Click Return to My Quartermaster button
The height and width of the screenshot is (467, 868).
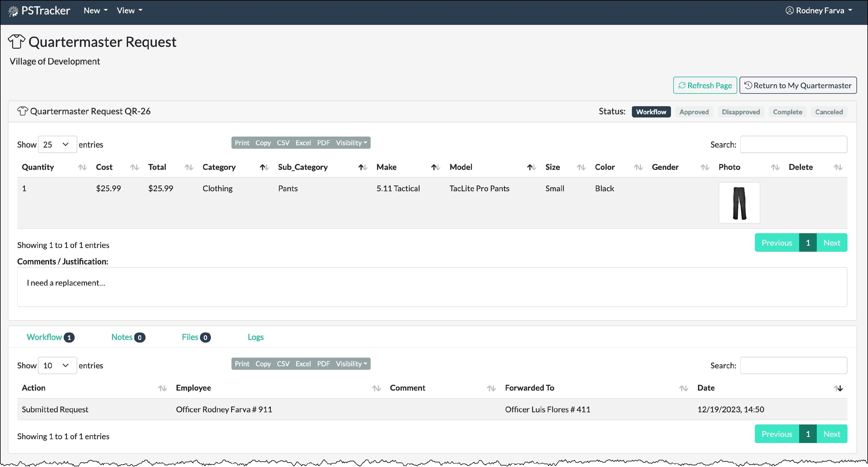[x=798, y=86]
